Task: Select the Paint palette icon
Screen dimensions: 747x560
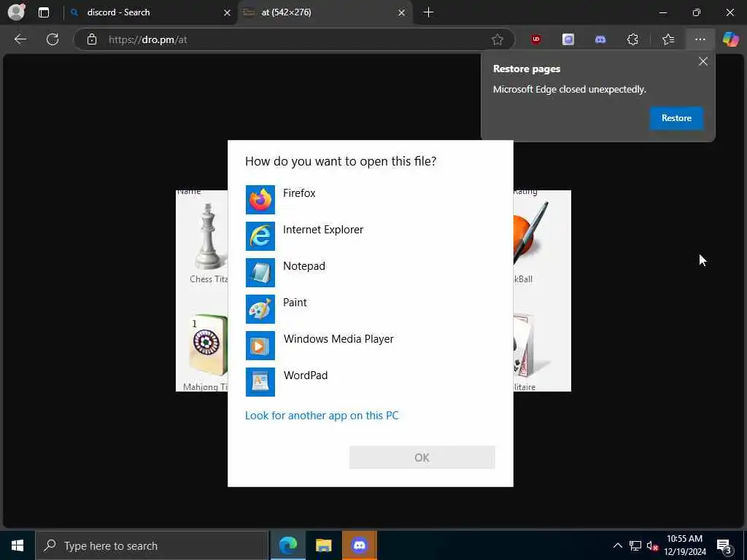Action: [260, 309]
